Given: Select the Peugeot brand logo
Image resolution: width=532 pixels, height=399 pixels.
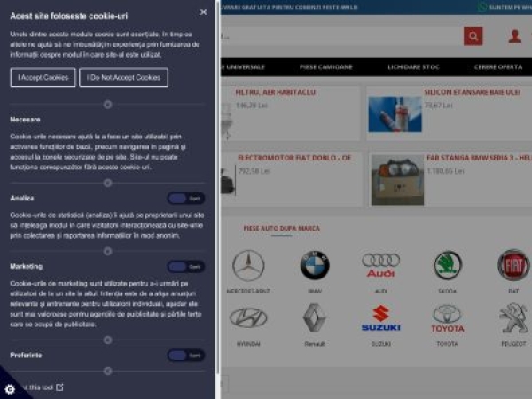Looking at the screenshot, I should [513, 318].
